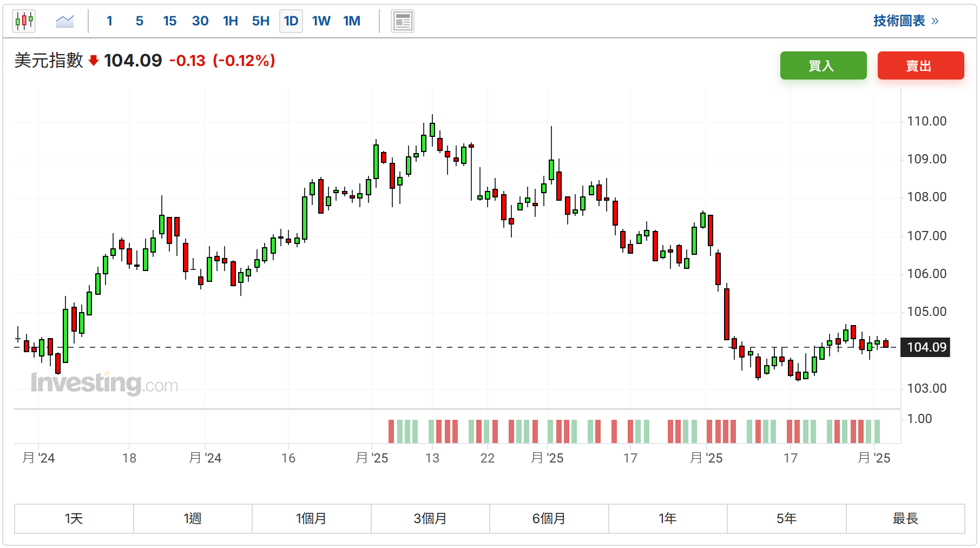Viewport: 980px width, 548px height.
Task: Select the 30 minute interval
Action: [200, 21]
